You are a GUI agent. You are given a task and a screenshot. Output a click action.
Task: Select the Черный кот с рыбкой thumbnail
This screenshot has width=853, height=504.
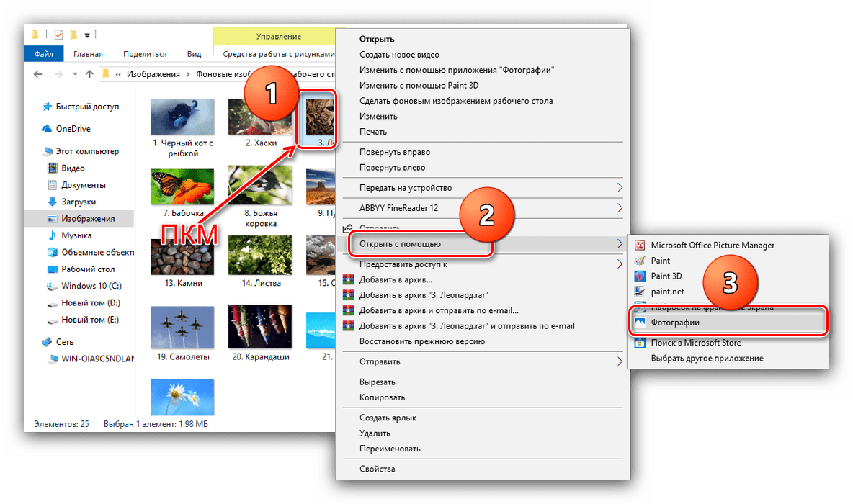pos(182,117)
